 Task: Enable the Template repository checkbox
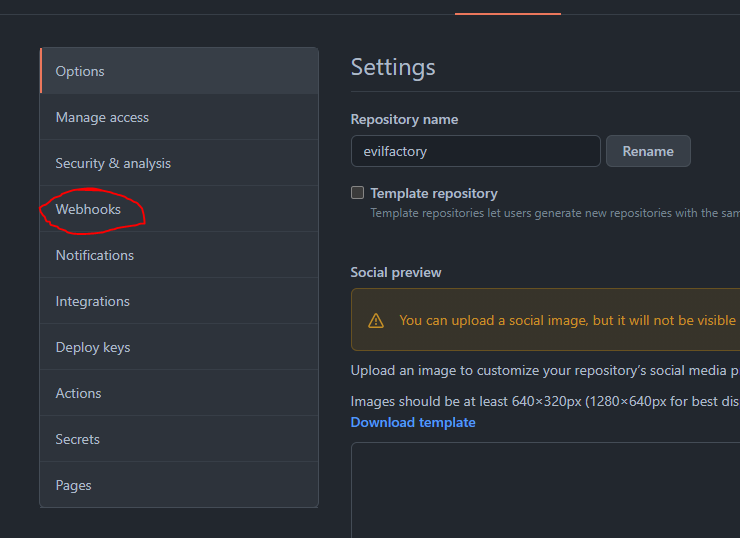pyautogui.click(x=357, y=193)
